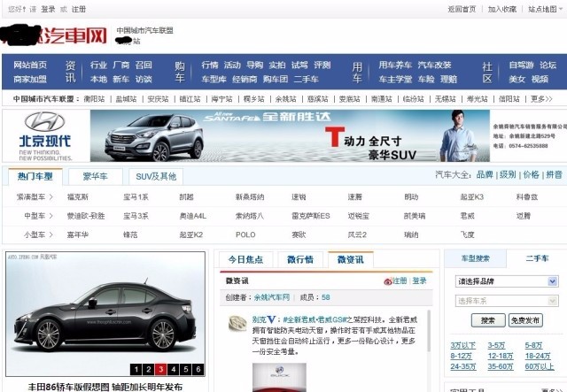The width and height of the screenshot is (567, 392).
Task: Open the 汽车改装 menu item
Action: click(434, 65)
